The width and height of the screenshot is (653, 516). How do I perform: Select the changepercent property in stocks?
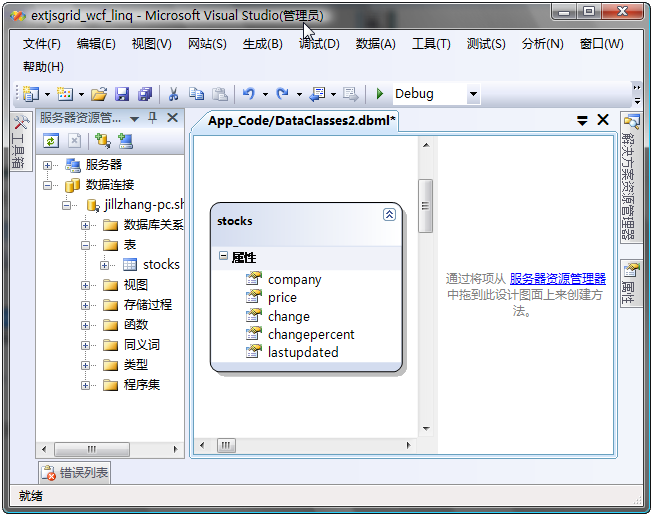311,334
